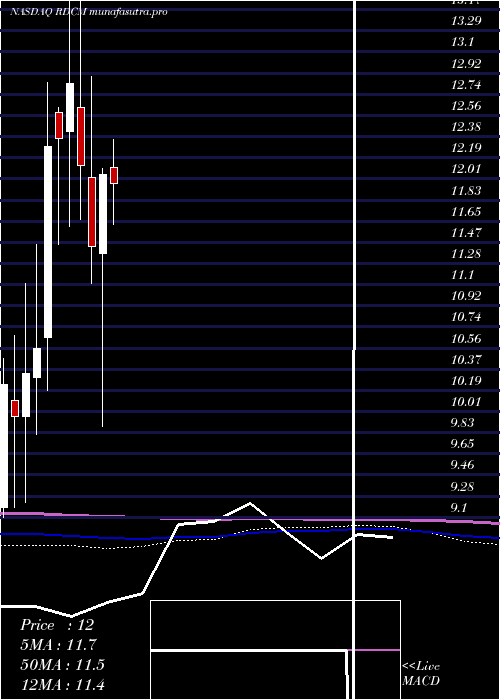
Task: Pick the 10.56 axis label
Action: click(x=466, y=338)
